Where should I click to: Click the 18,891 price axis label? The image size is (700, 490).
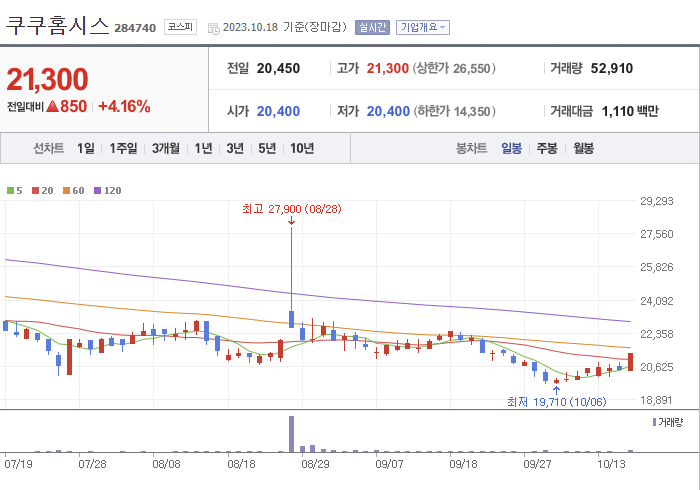click(x=656, y=400)
